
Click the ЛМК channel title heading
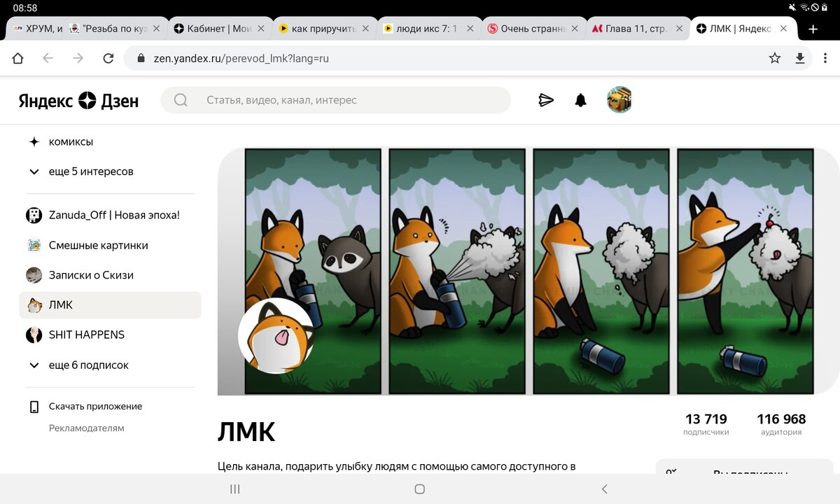pyautogui.click(x=246, y=433)
